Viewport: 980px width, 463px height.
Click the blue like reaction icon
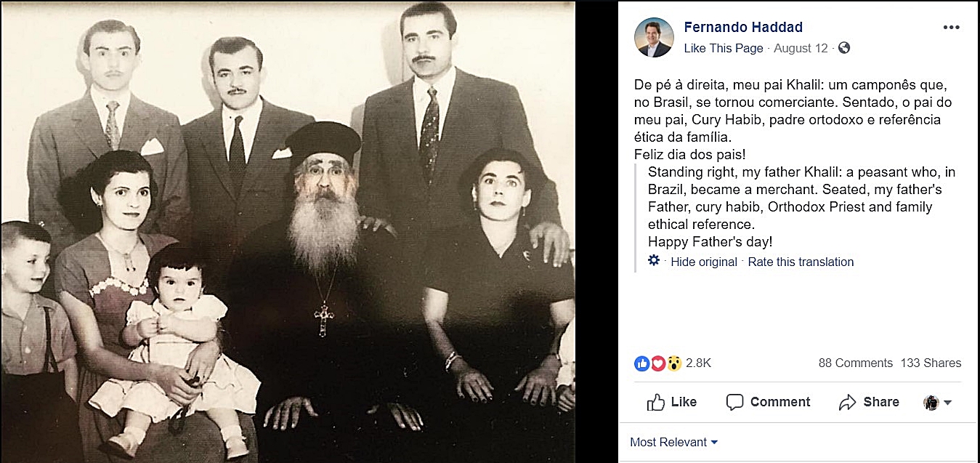pyautogui.click(x=642, y=363)
